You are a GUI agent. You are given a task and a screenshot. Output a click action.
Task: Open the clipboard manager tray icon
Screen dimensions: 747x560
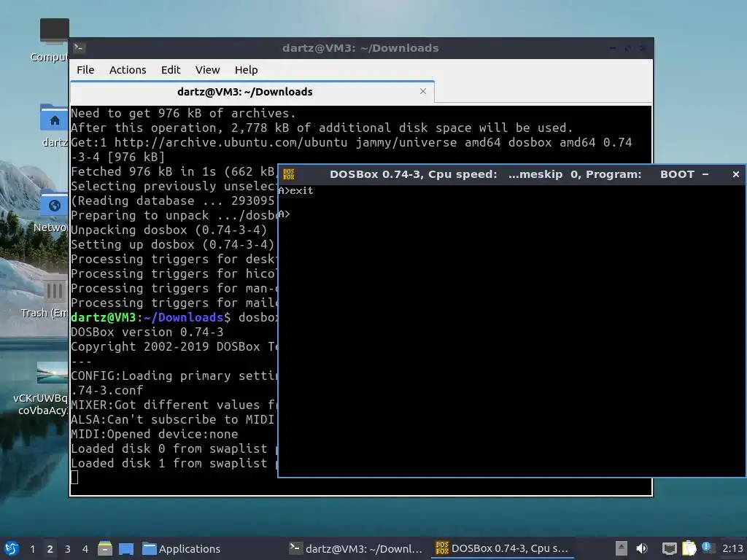point(689,548)
